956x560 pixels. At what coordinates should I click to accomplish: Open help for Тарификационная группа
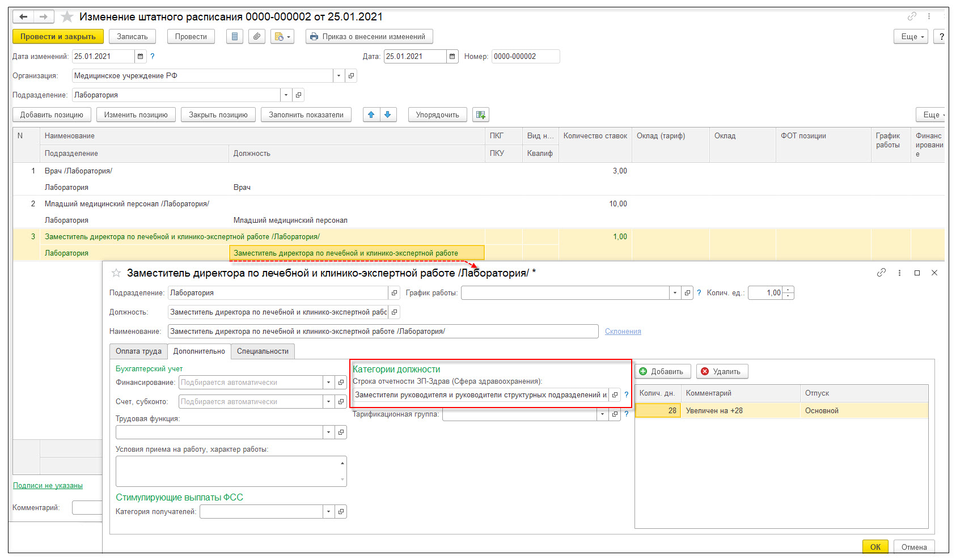[626, 414]
